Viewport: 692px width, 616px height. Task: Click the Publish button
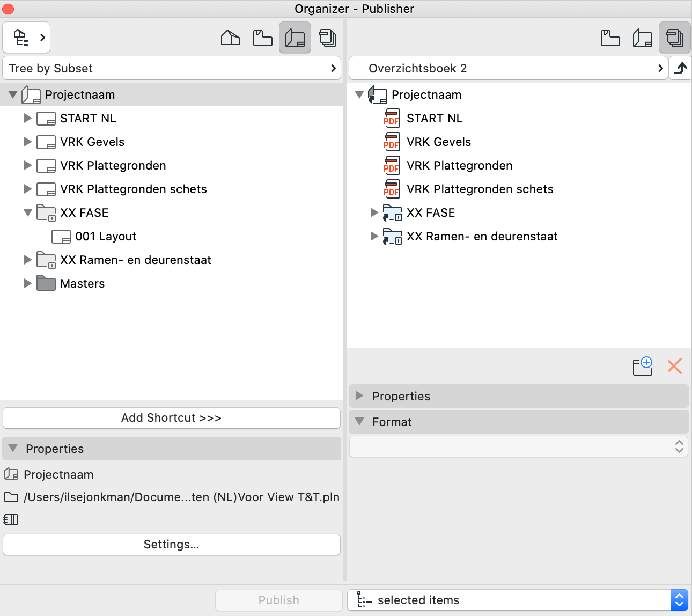pos(279,600)
